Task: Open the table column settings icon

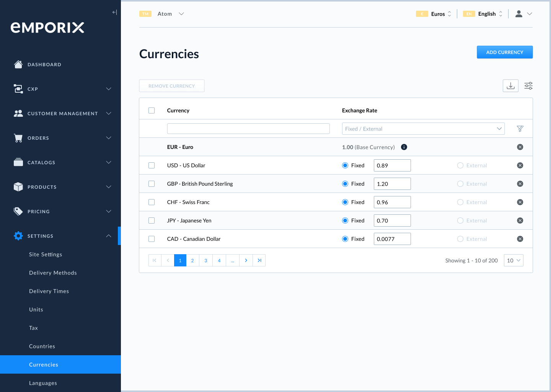Action: [528, 86]
